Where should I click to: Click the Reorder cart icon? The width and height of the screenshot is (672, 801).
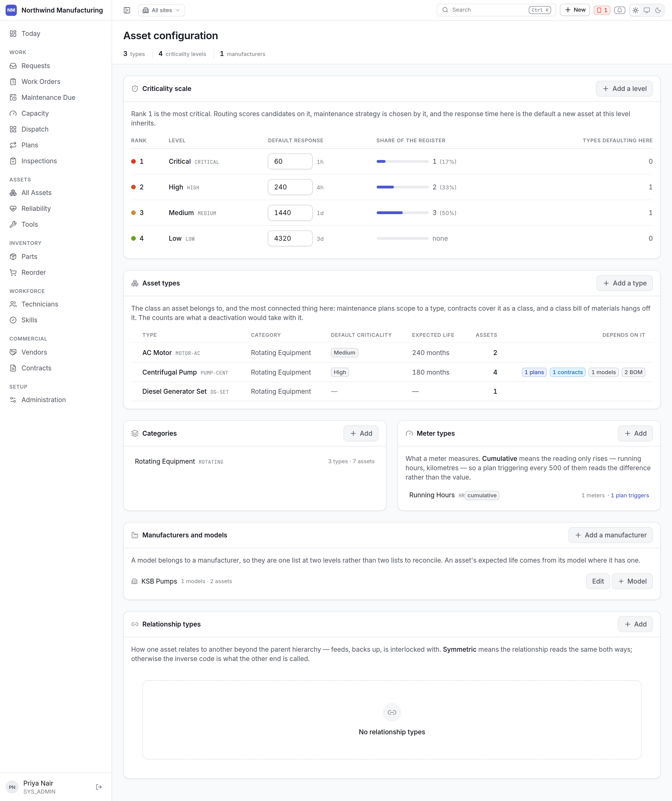(13, 272)
